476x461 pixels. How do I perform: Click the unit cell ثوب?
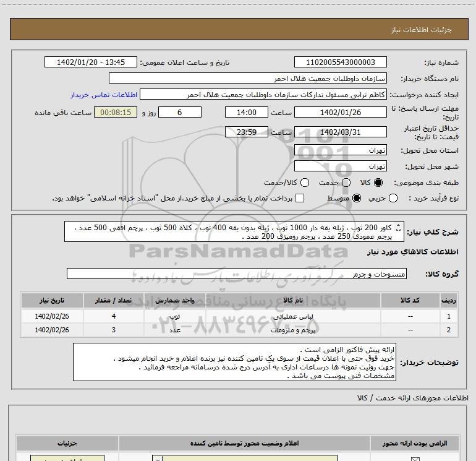tap(175, 316)
